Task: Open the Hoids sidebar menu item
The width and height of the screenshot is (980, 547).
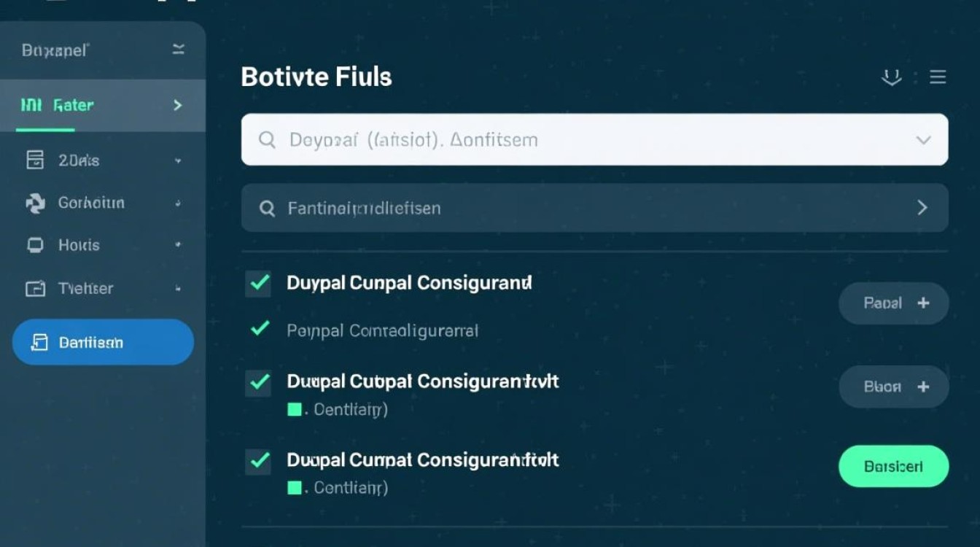Action: click(x=79, y=245)
